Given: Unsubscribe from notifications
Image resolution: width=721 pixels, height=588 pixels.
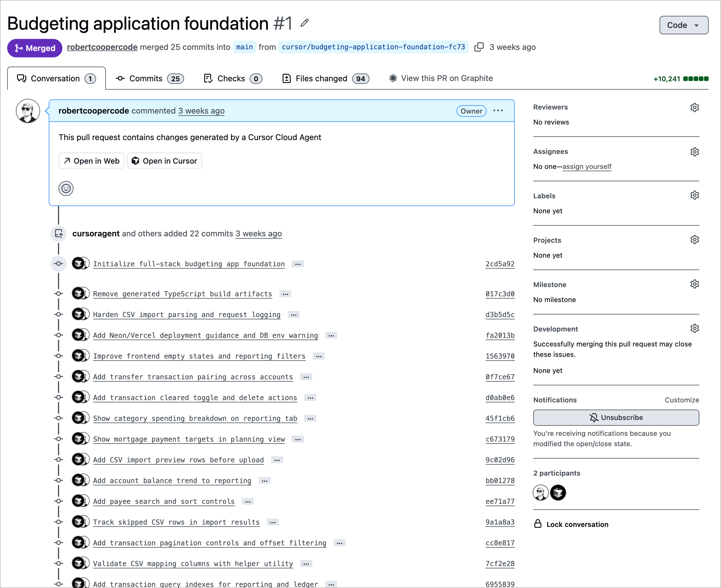Looking at the screenshot, I should [x=616, y=418].
